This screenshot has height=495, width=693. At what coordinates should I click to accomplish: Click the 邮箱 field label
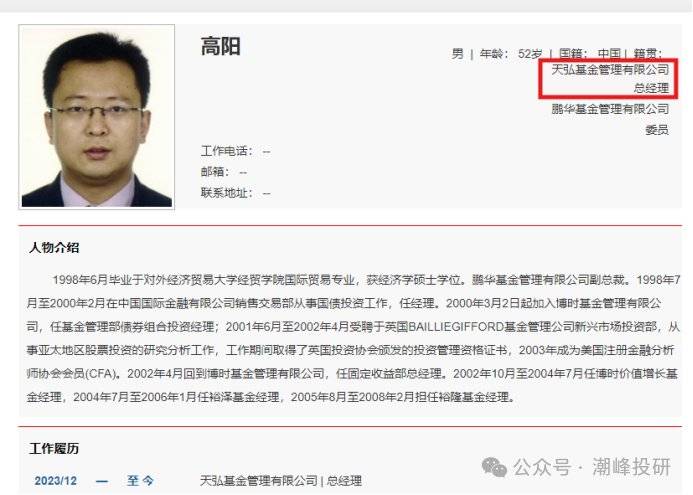coord(215,172)
